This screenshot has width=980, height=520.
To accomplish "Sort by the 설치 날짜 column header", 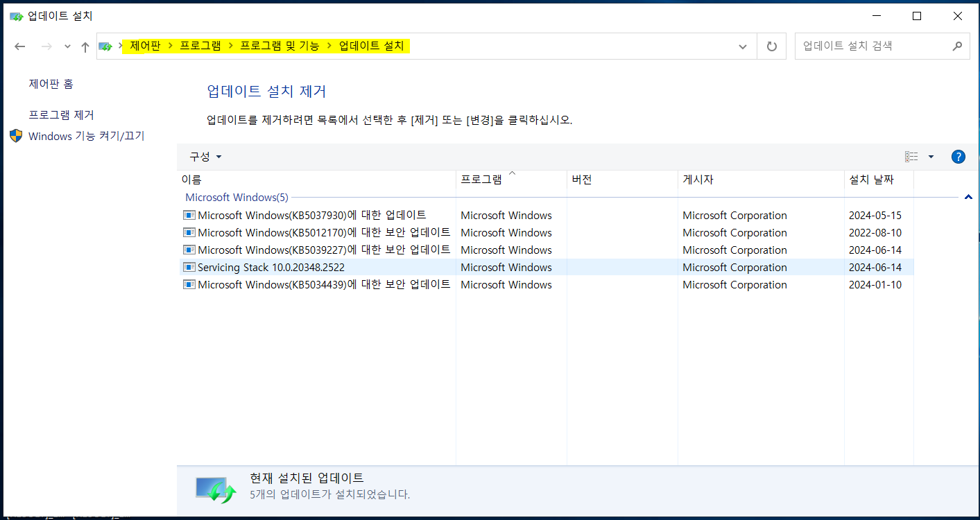I will click(879, 180).
